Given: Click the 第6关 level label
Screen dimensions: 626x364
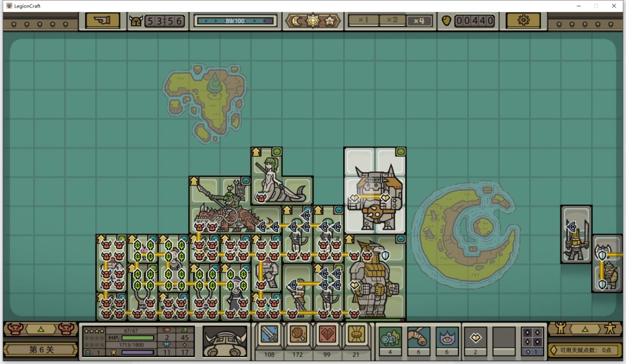Looking at the screenshot, I should (x=41, y=350).
